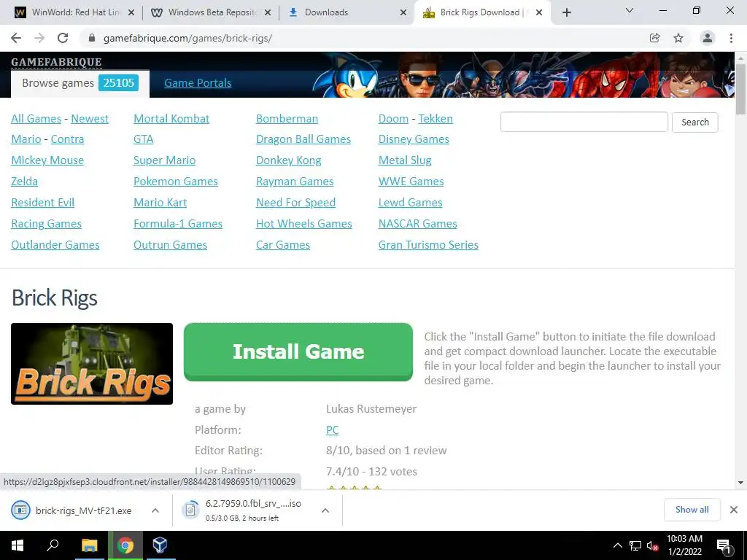Open VirtualBox from the taskbar
Image resolution: width=747 pixels, height=560 pixels.
pos(160,545)
